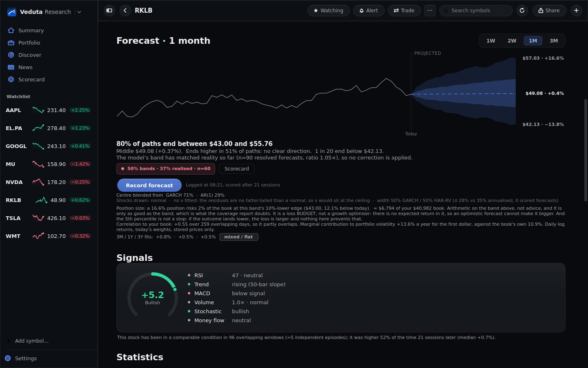
Task: Switch forecast horizon to 1W
Action: [491, 40]
